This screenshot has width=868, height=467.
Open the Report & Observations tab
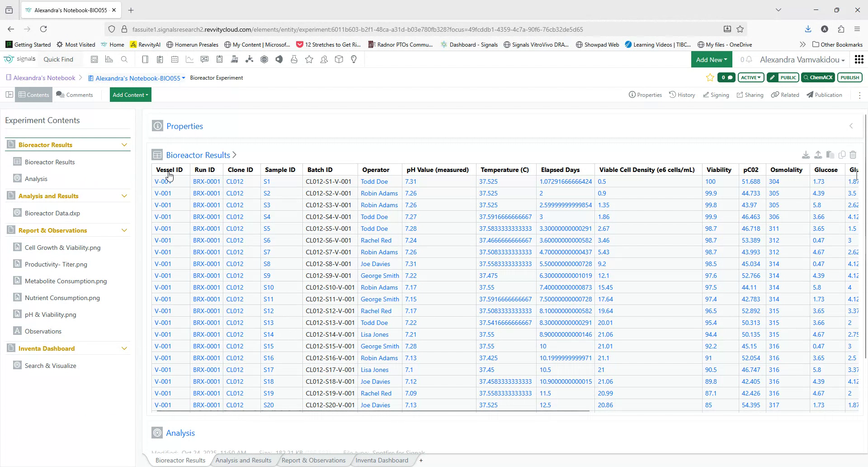[313, 460]
